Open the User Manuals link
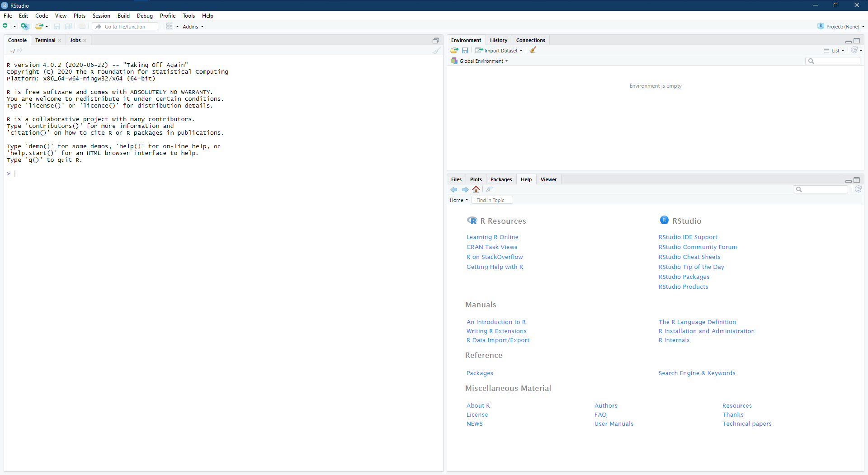868x475 pixels. [614, 423]
